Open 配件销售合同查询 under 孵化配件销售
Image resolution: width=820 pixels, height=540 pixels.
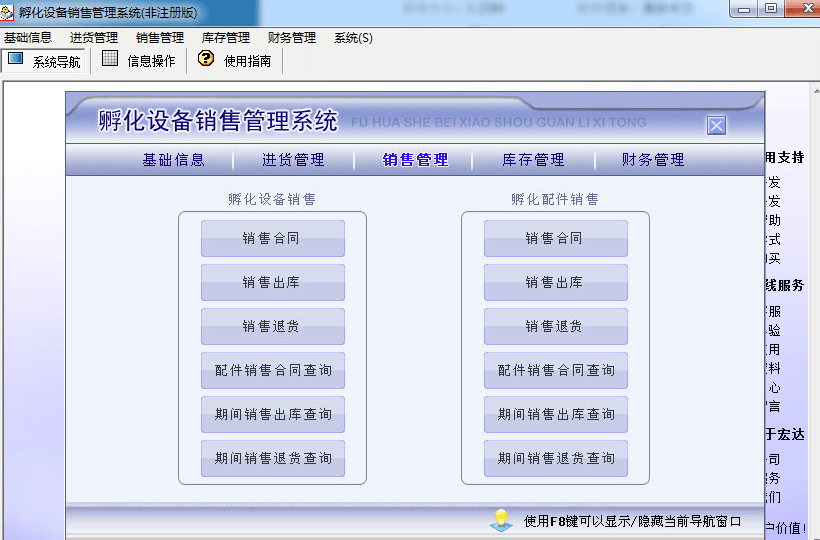coord(555,370)
